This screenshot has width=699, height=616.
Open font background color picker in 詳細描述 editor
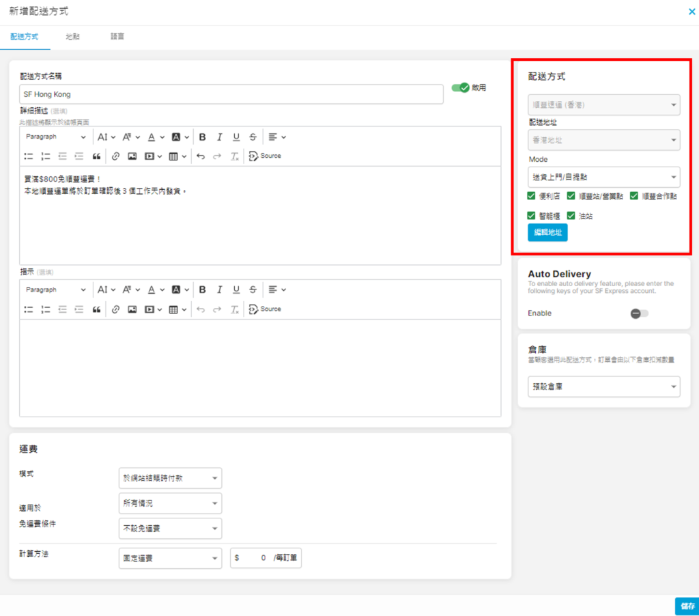[180, 137]
